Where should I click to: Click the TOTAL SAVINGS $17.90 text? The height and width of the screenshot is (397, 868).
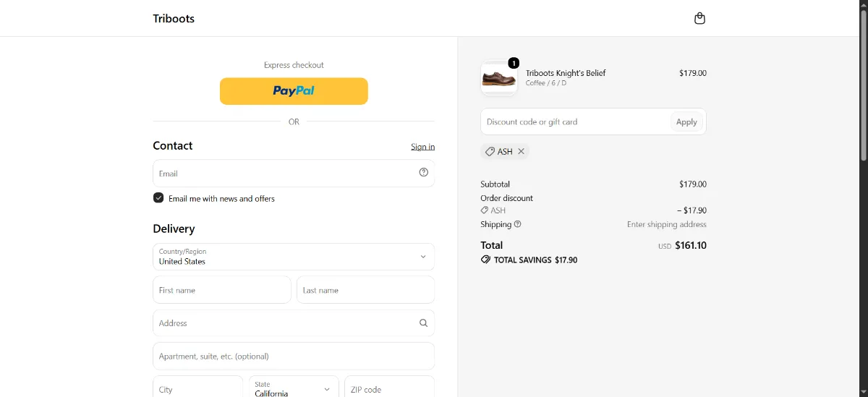535,260
